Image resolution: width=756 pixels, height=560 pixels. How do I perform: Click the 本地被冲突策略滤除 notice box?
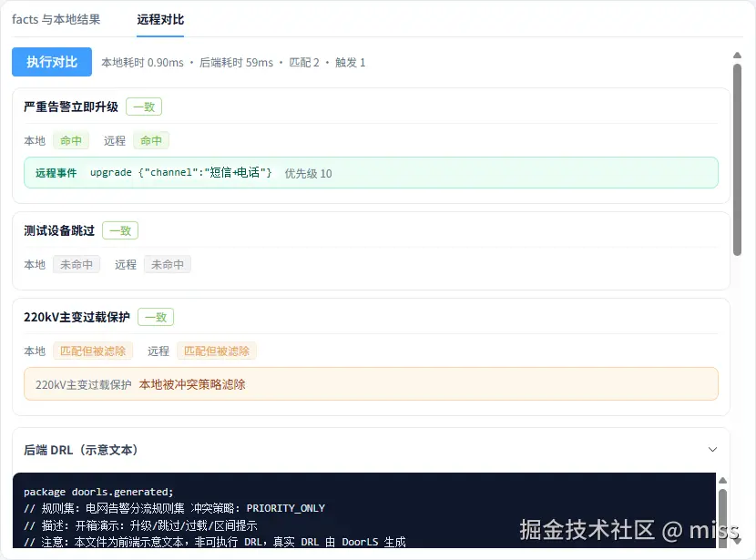371,384
